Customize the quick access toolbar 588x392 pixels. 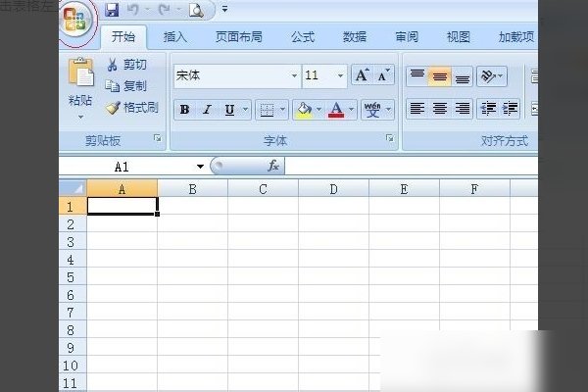pos(224,9)
